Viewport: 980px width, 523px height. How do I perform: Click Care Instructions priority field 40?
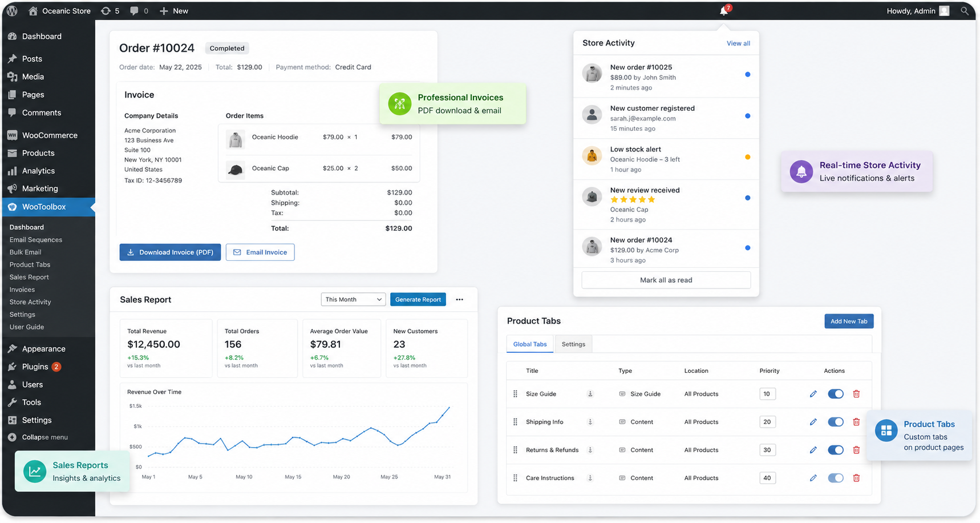[767, 478]
